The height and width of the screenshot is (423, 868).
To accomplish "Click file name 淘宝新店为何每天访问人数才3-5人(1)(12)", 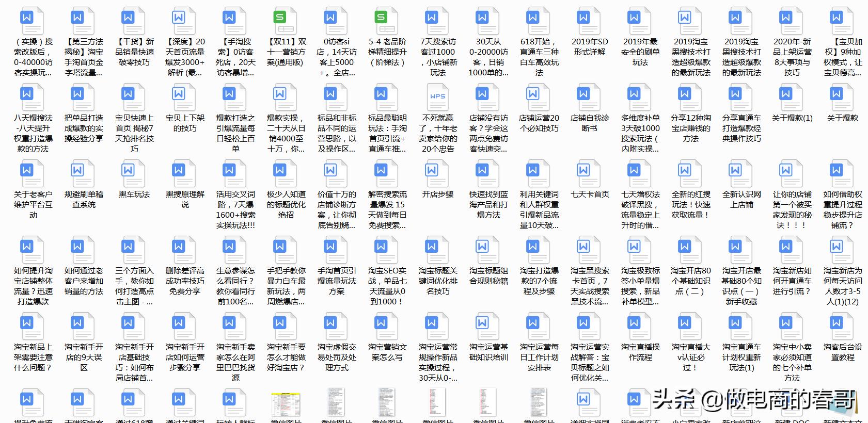I will coord(843,286).
